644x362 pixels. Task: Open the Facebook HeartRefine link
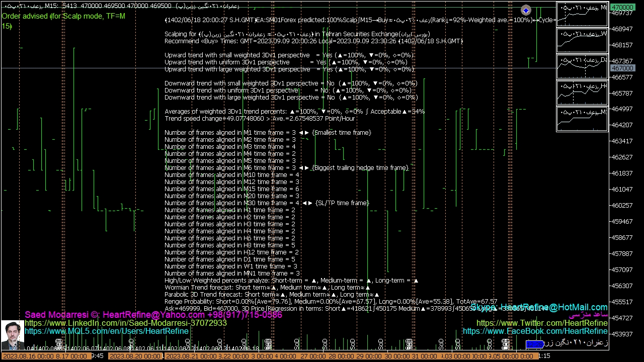click(x=535, y=331)
